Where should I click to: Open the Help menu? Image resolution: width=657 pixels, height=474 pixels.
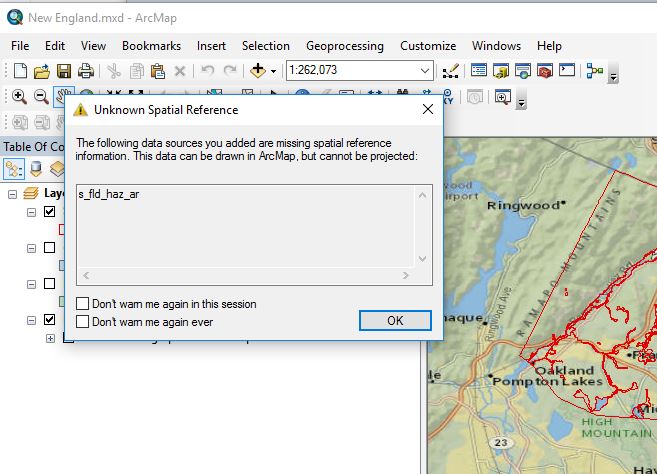click(549, 46)
